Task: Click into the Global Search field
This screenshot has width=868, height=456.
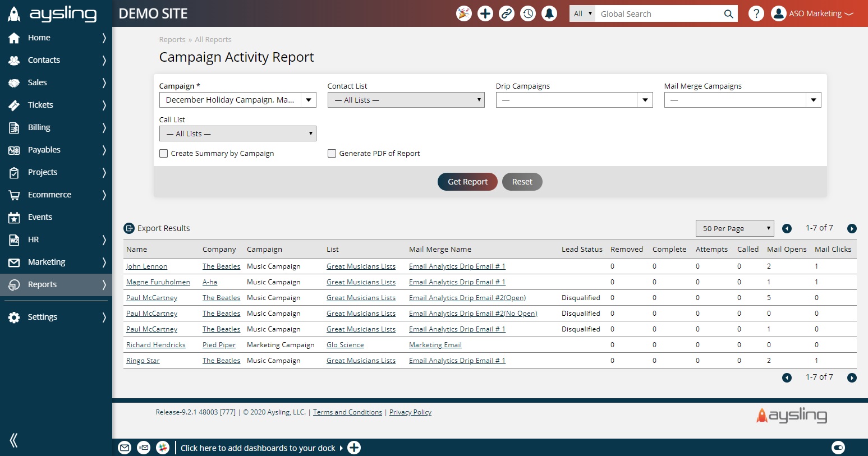Action: [659, 14]
